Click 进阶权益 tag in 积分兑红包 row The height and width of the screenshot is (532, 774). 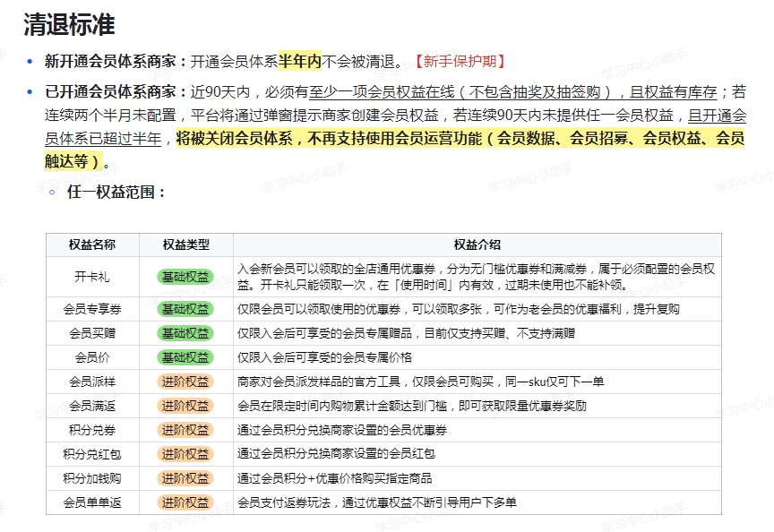pyautogui.click(x=185, y=454)
